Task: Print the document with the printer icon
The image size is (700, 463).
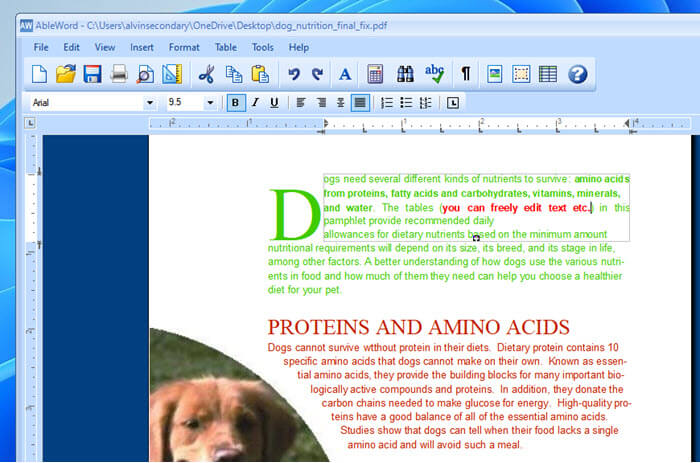Action: (x=119, y=74)
